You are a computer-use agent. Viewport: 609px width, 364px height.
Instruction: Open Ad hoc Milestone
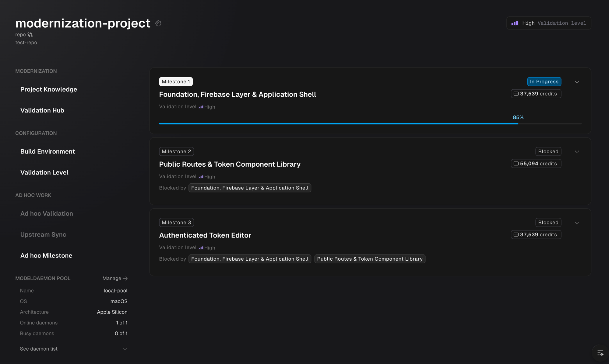coord(46,255)
